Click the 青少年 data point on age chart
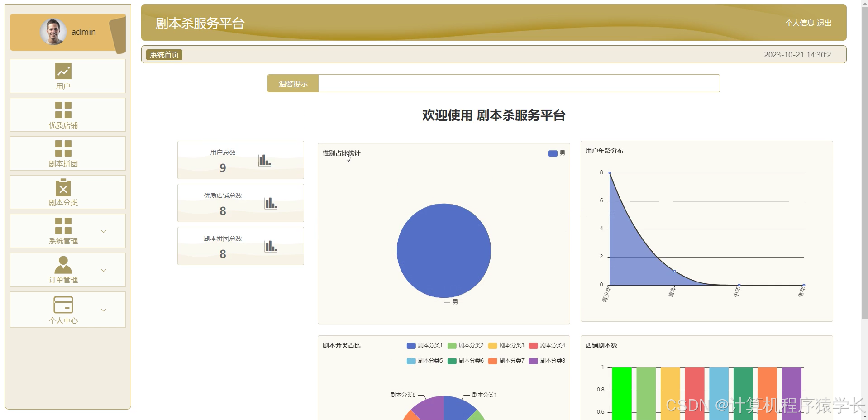 610,173
